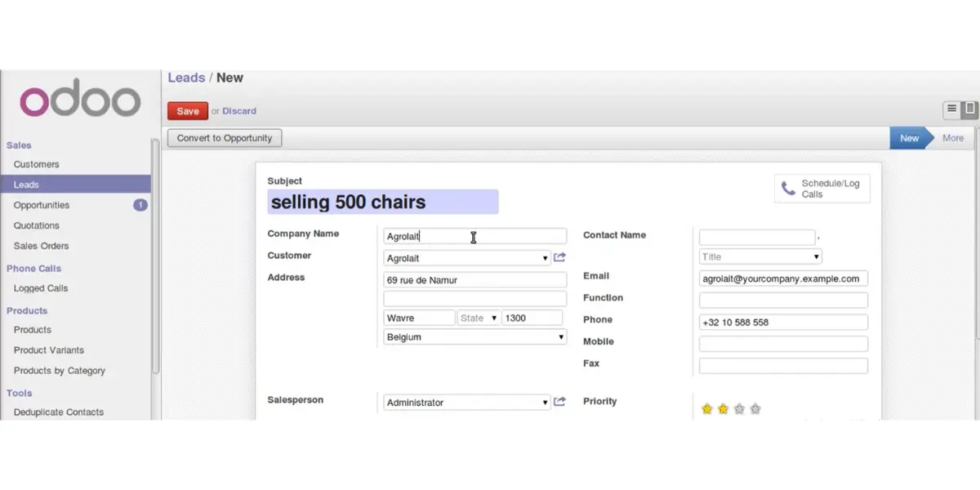Click inside the Contact Name field

(x=755, y=236)
